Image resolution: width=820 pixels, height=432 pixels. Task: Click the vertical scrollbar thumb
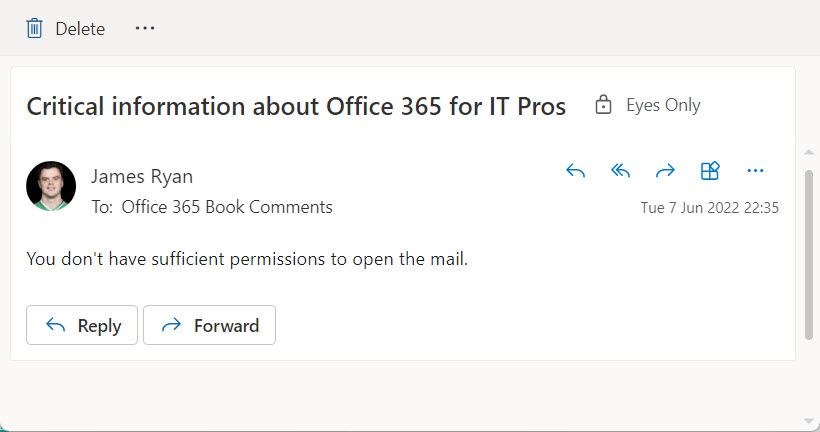809,255
